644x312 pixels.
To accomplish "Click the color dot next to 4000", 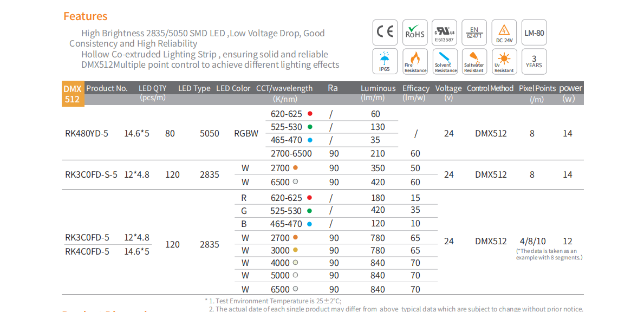I will 295,263.
